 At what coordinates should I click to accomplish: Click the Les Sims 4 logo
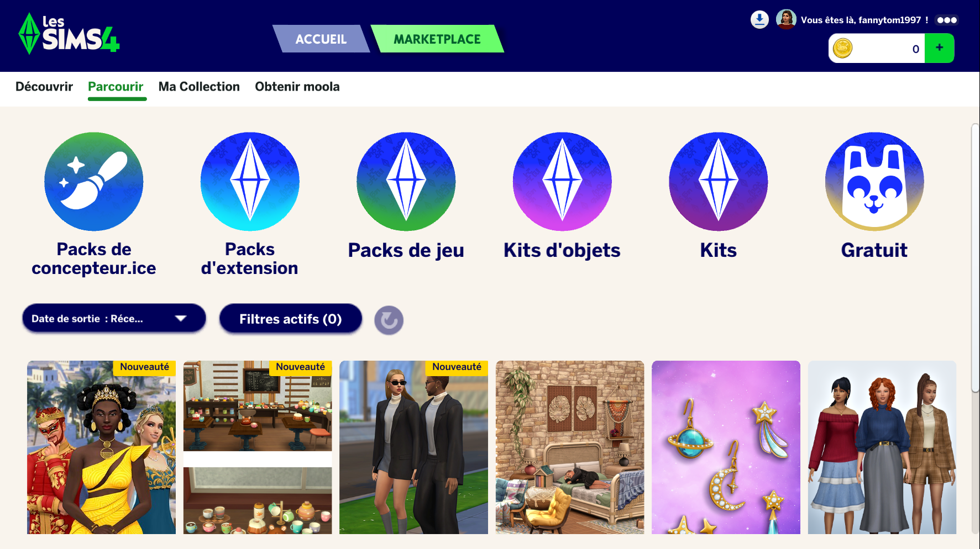coord(69,34)
